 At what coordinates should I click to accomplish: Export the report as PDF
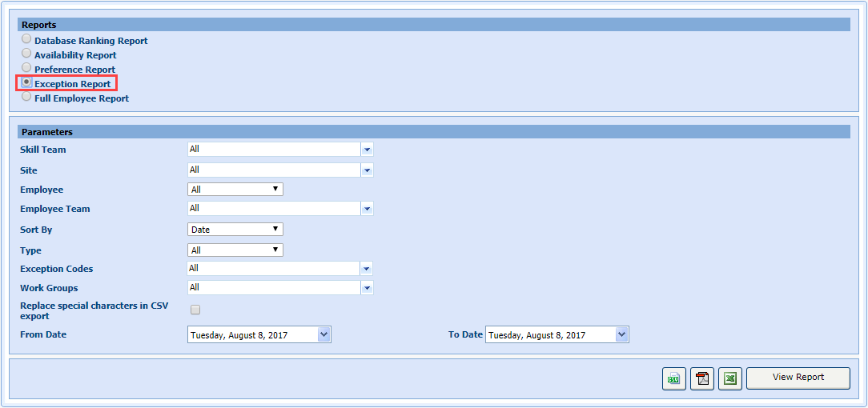click(x=702, y=379)
